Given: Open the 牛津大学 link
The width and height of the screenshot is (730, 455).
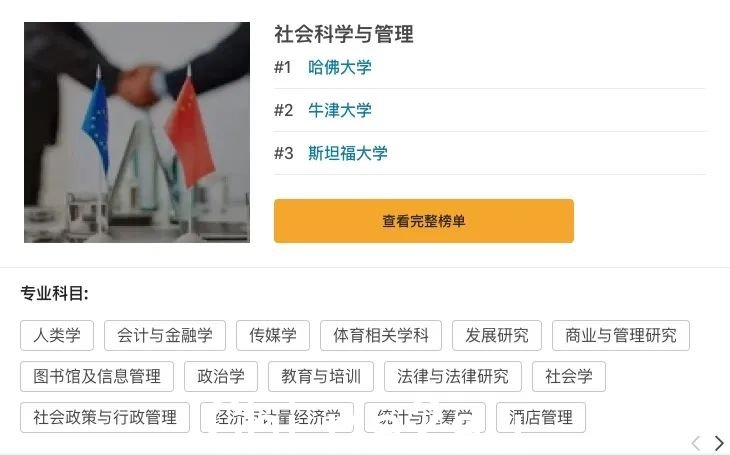Looking at the screenshot, I should (340, 110).
